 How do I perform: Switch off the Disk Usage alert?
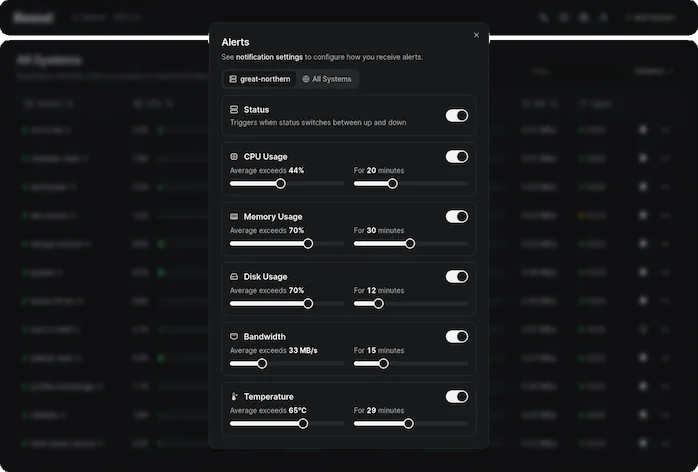[456, 276]
